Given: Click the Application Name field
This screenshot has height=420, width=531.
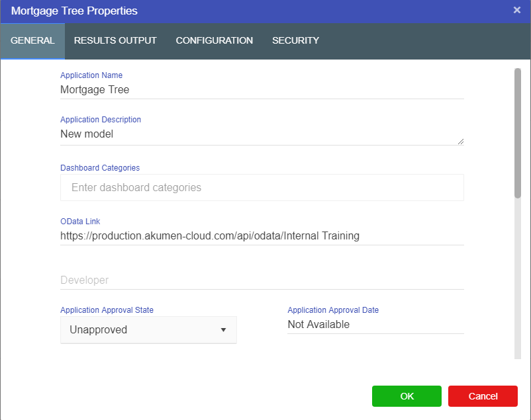Looking at the screenshot, I should pos(262,90).
